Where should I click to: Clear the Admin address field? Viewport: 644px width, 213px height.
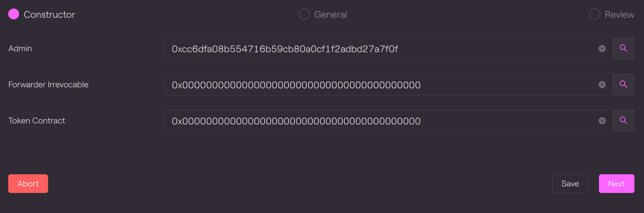602,49
